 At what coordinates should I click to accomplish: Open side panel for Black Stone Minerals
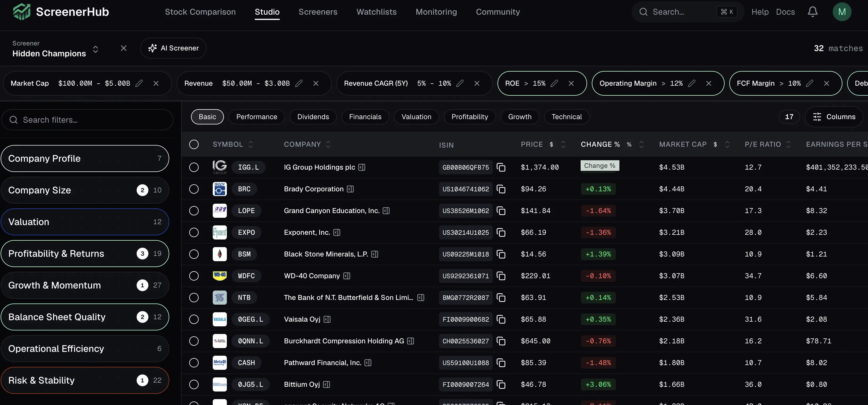pos(375,254)
